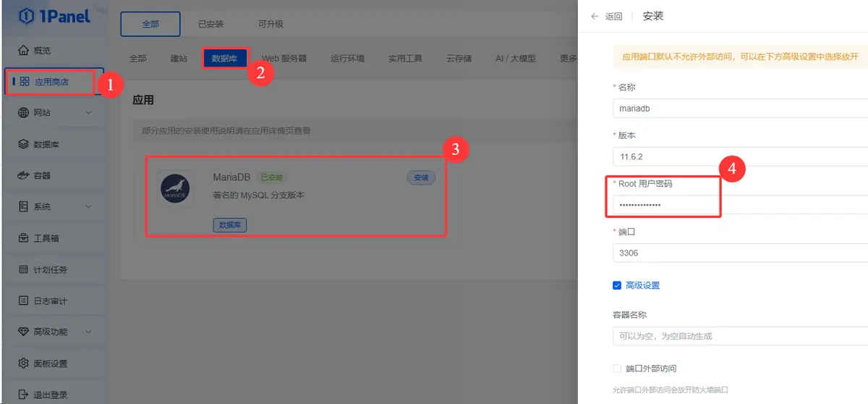
Task: Switch to the 已安装 tab
Action: point(211,24)
